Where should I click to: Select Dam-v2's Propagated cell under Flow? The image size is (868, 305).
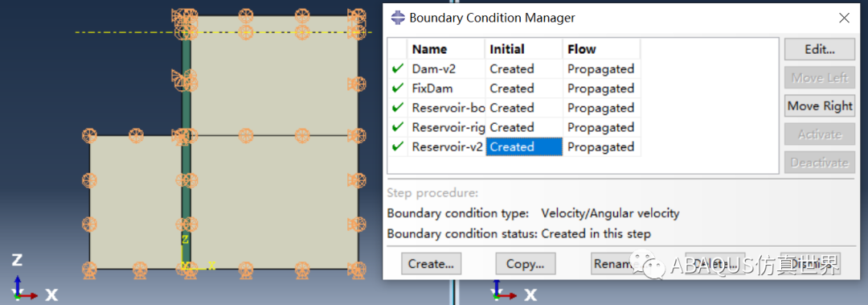[602, 69]
